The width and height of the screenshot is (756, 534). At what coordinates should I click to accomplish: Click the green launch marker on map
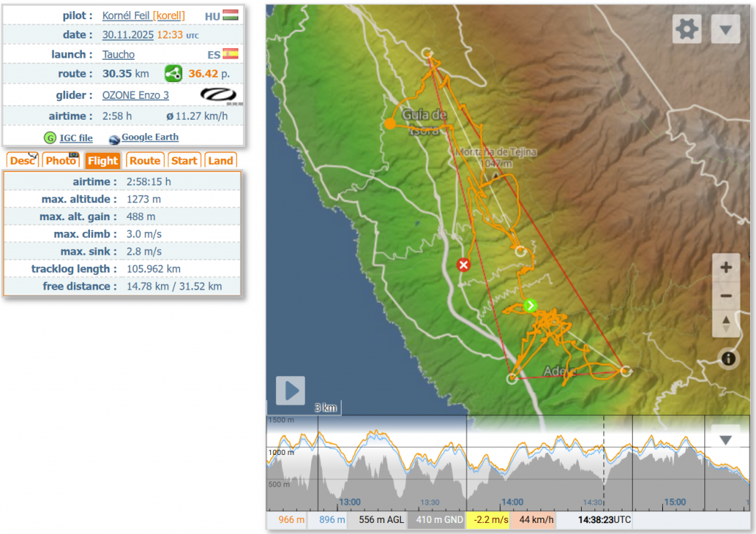pos(530,305)
